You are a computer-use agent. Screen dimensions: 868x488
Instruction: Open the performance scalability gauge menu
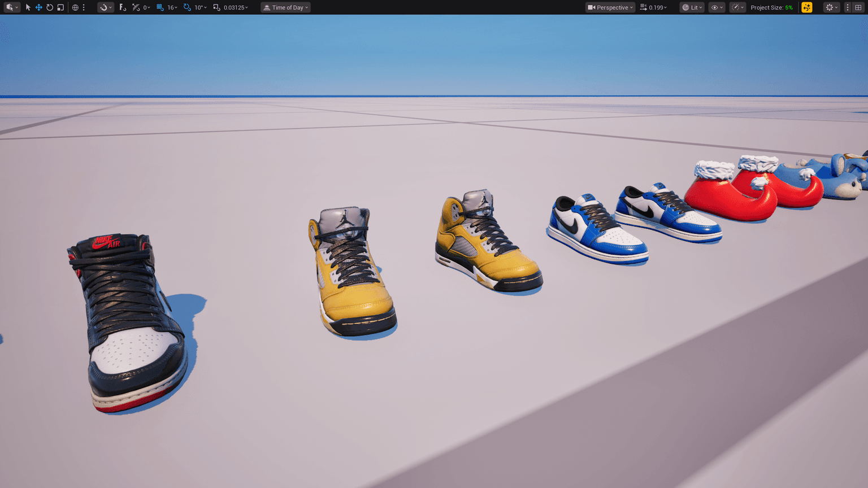click(x=737, y=7)
